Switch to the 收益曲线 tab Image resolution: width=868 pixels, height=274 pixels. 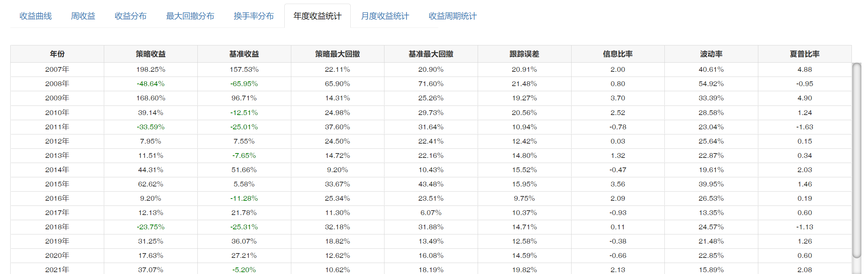[x=36, y=16]
